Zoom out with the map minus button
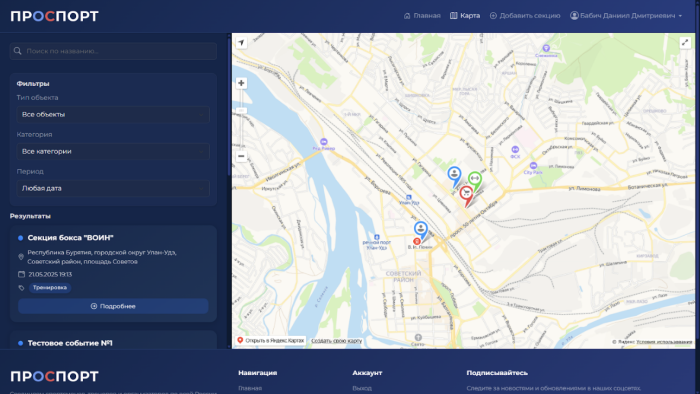Viewport: 700px width, 394px height. point(241,156)
